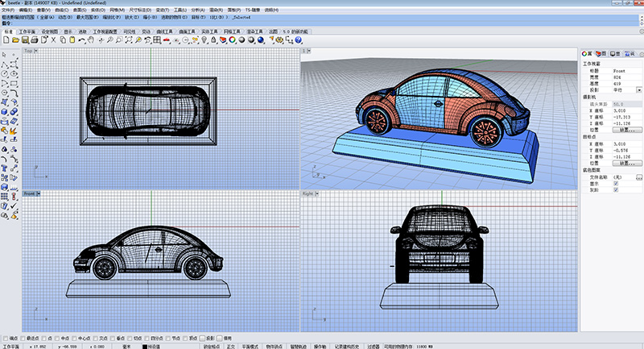Select the Zoom Extents icon
The height and width of the screenshot is (349, 644).
[129, 39]
